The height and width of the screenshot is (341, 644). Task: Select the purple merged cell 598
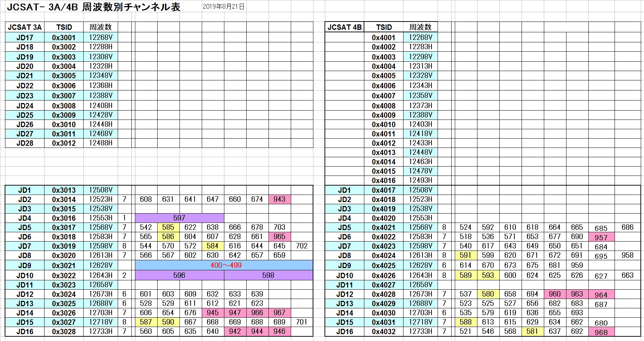269,275
